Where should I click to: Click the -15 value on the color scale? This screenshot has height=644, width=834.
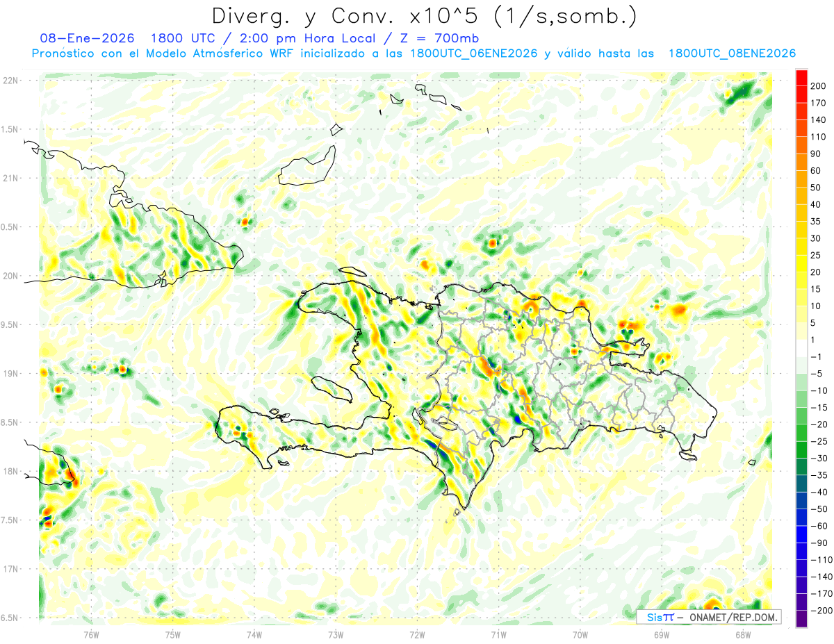(x=819, y=407)
